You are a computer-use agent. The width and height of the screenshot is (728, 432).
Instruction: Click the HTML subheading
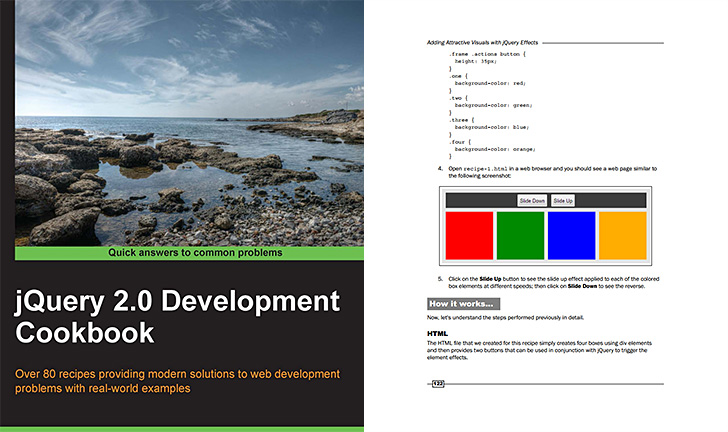[437, 334]
